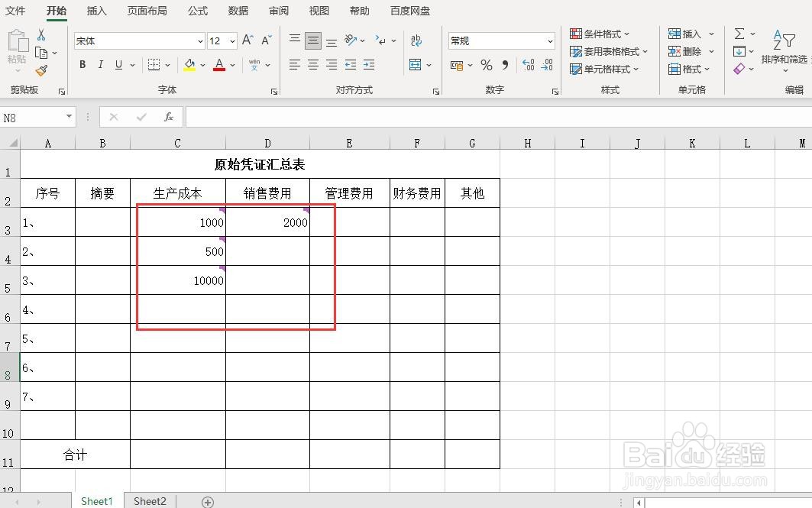This screenshot has height=508, width=812.
Task: Align text to top
Action: pos(295,40)
